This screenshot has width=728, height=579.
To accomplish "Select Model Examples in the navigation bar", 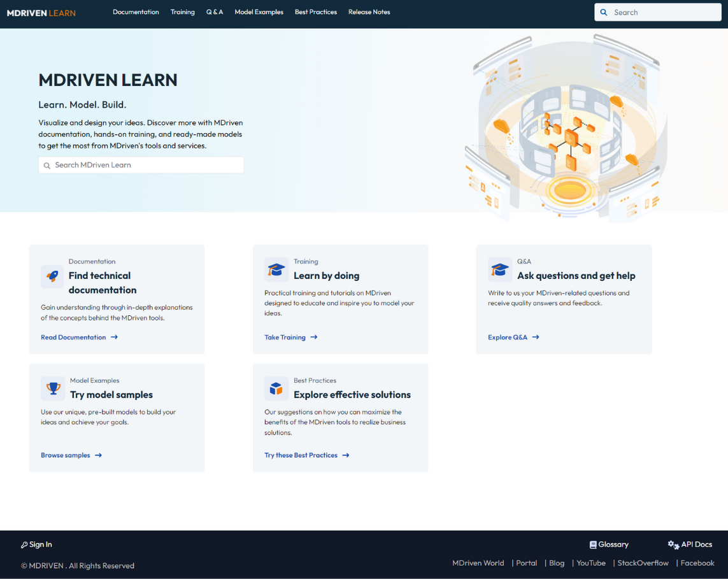I will [259, 12].
